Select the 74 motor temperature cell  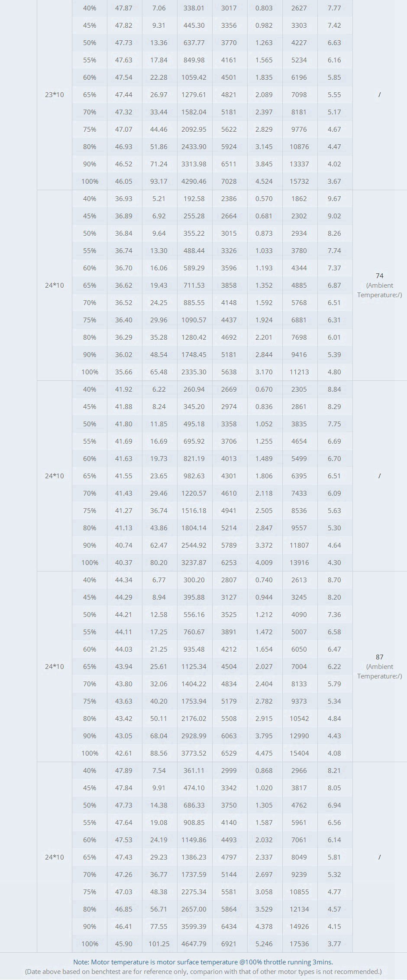(380, 285)
